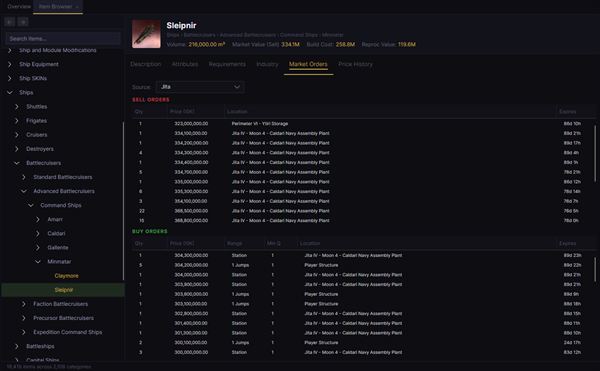
Task: Click the SELL ORDERS heading
Action: click(x=151, y=100)
